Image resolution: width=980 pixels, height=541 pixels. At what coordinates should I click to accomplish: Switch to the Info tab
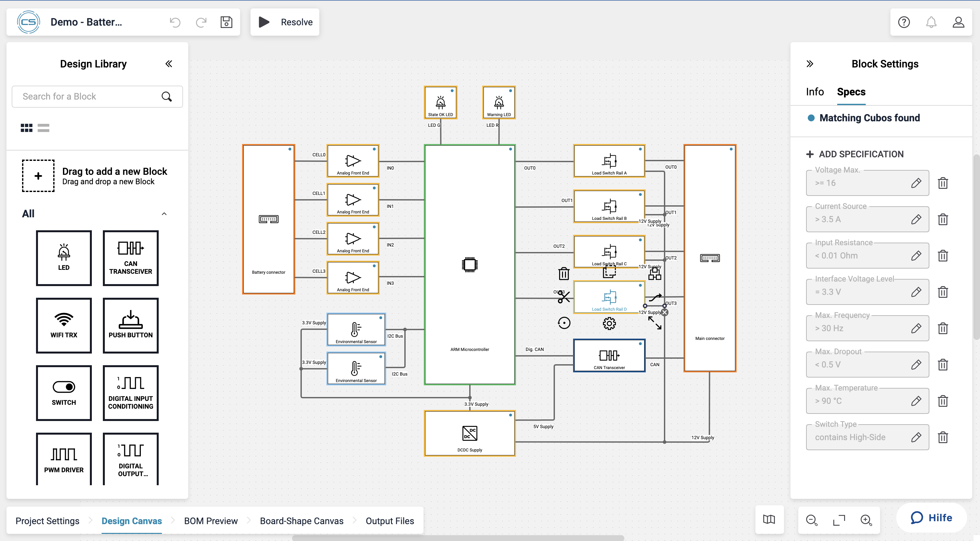click(815, 92)
